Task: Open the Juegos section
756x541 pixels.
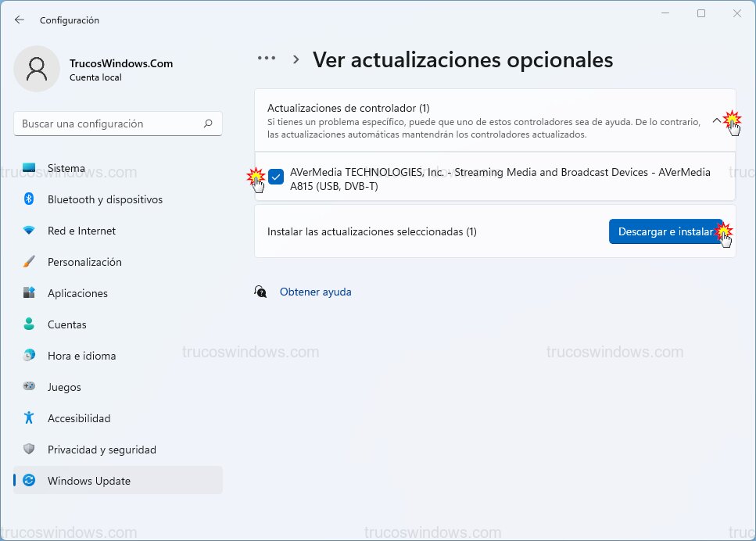Action: coord(65,387)
